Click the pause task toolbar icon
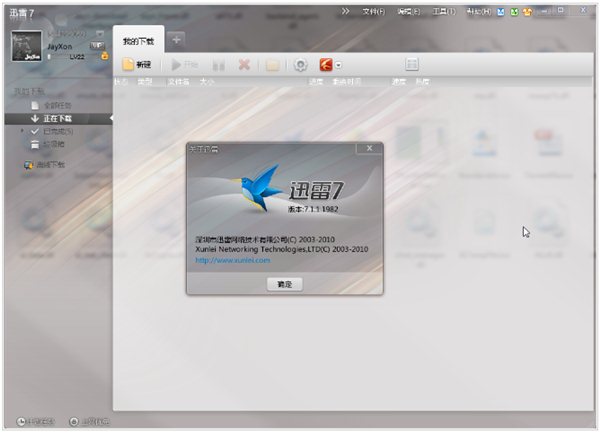 218,65
